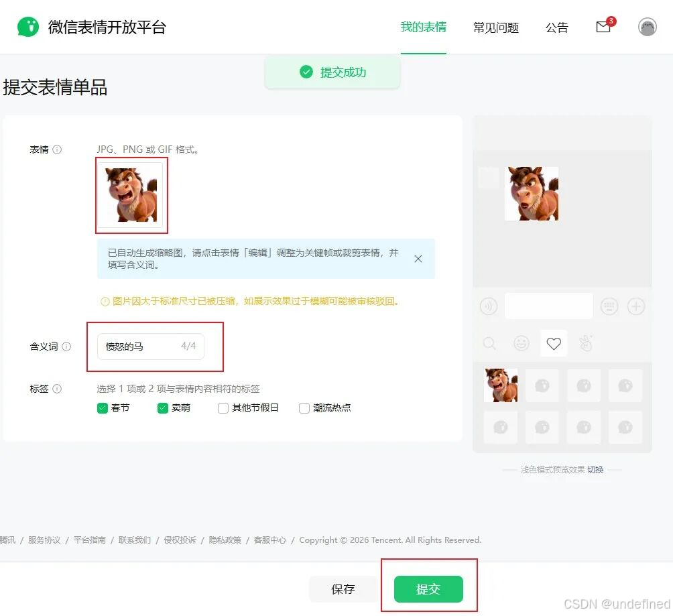Image resolution: width=673 pixels, height=616 pixels.
Task: Click 切换 to switch light mode preview
Action: (595, 469)
